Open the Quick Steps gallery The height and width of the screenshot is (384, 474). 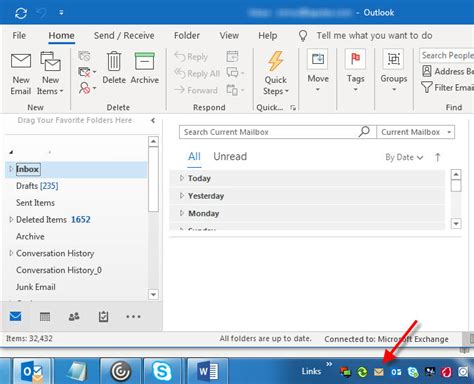(276, 73)
